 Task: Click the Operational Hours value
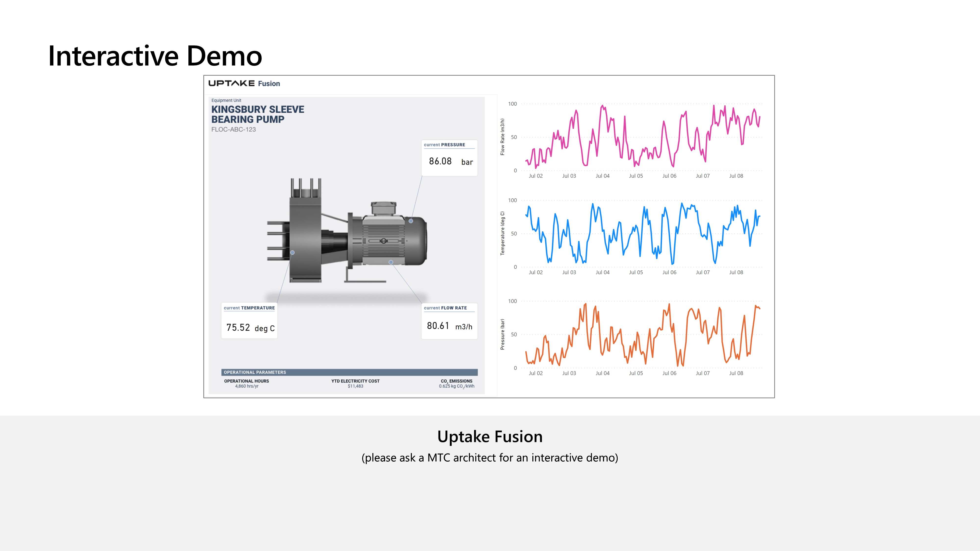pos(246,386)
